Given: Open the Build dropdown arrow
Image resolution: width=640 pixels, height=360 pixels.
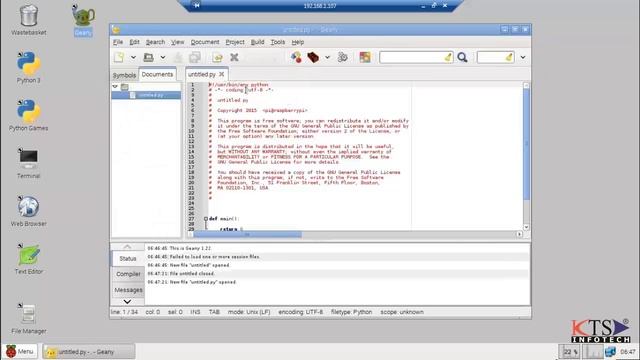Looking at the screenshot, I should coord(327,58).
